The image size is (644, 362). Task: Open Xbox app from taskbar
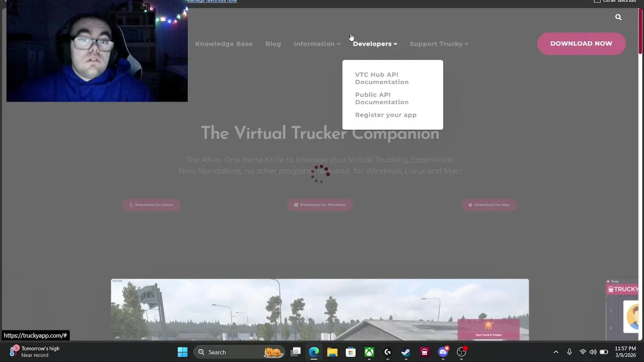(369, 352)
